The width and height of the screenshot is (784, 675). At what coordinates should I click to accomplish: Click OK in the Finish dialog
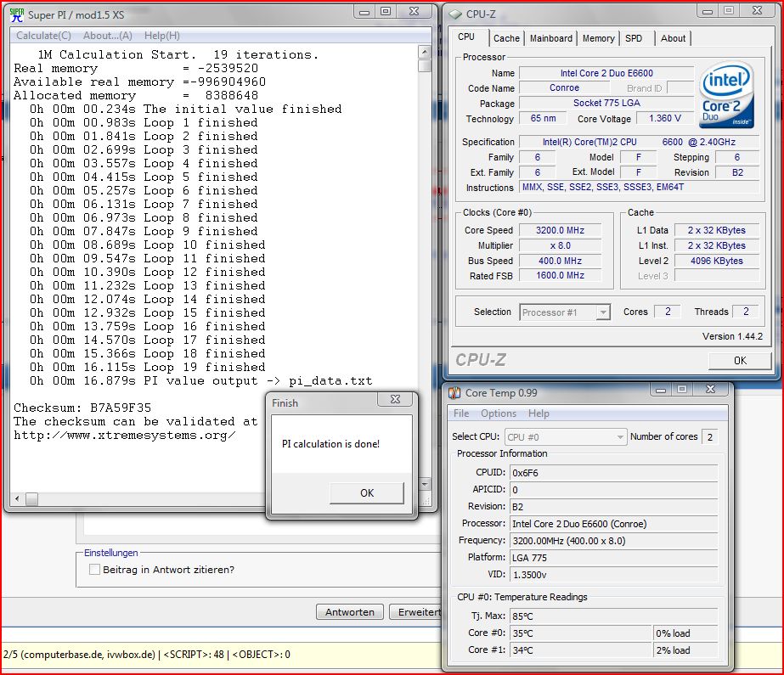pos(367,492)
